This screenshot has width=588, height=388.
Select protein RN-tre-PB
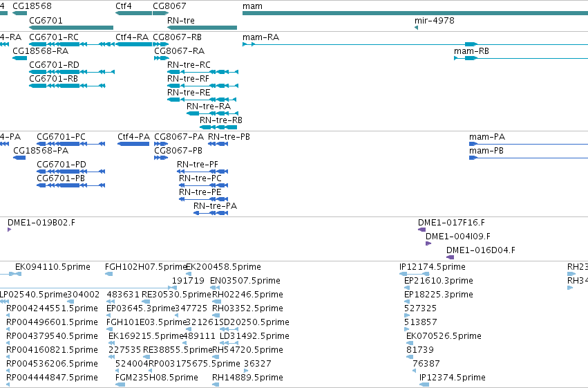click(218, 144)
